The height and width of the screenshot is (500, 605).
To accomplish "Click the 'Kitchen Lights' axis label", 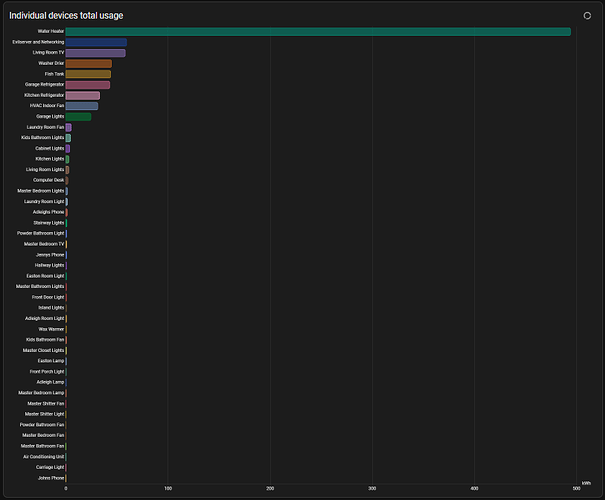I will (50, 159).
